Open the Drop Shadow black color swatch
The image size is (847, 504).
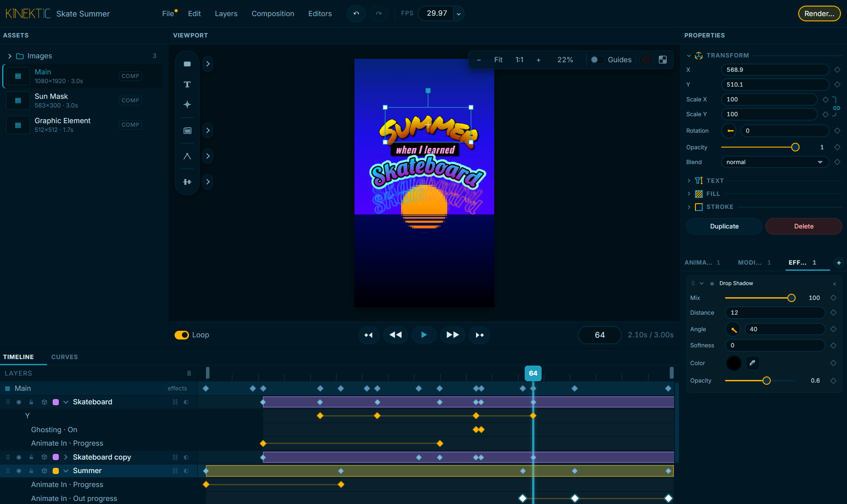[x=734, y=363]
